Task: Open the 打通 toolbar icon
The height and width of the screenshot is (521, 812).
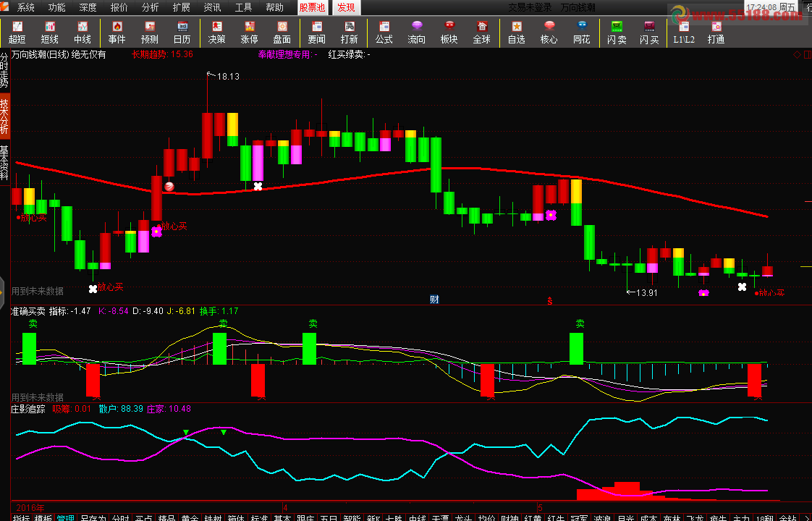Action: [716, 33]
